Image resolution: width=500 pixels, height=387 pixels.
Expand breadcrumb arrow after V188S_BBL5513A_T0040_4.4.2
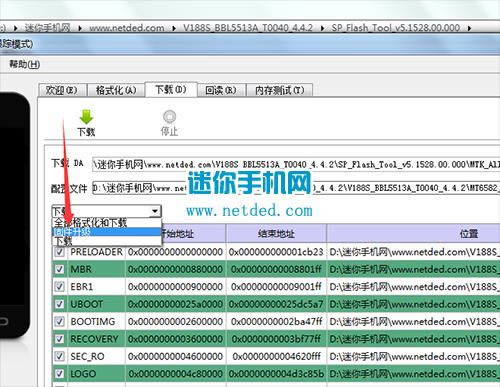(x=322, y=28)
